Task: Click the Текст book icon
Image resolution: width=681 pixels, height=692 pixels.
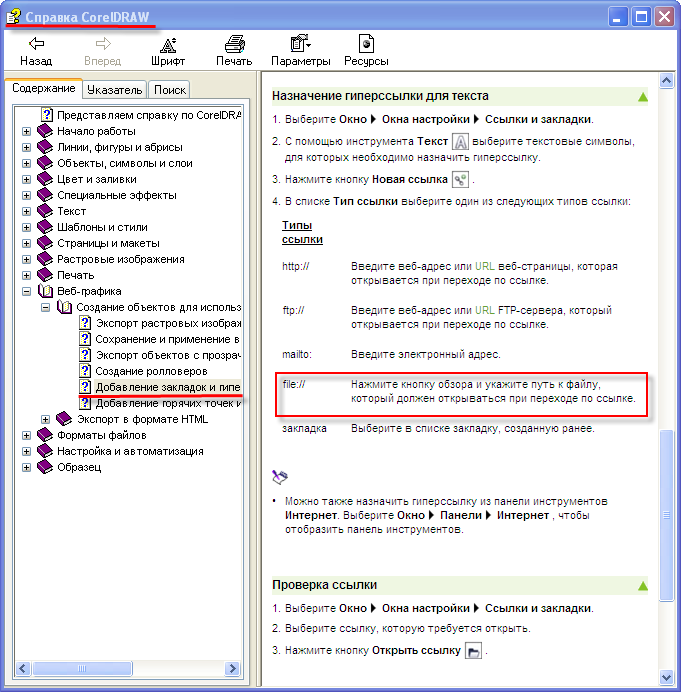Action: [45, 211]
